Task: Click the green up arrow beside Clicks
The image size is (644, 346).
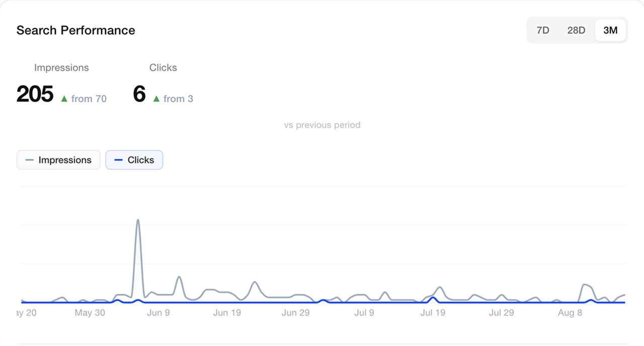Action: [156, 99]
